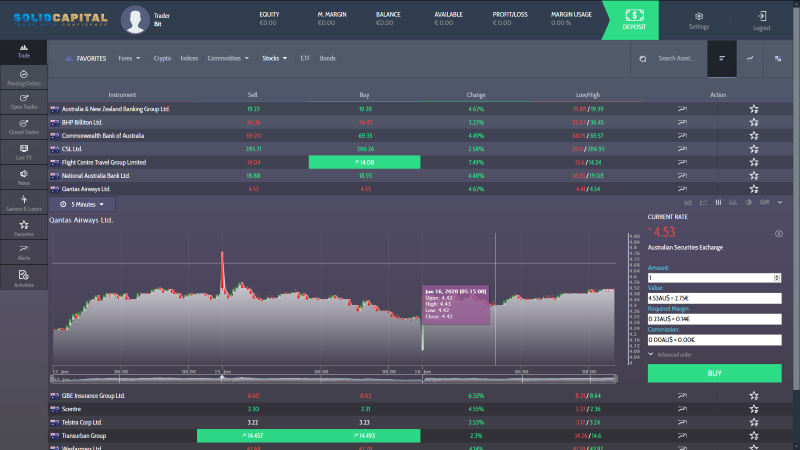Open Gainers & Losers in the sidebar
800x450 pixels.
tap(23, 203)
